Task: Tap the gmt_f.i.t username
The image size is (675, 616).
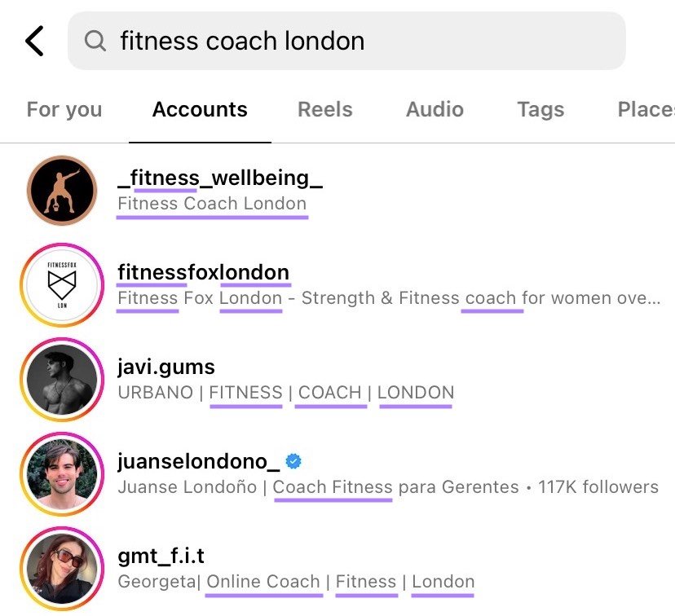Action: pyautogui.click(x=161, y=555)
